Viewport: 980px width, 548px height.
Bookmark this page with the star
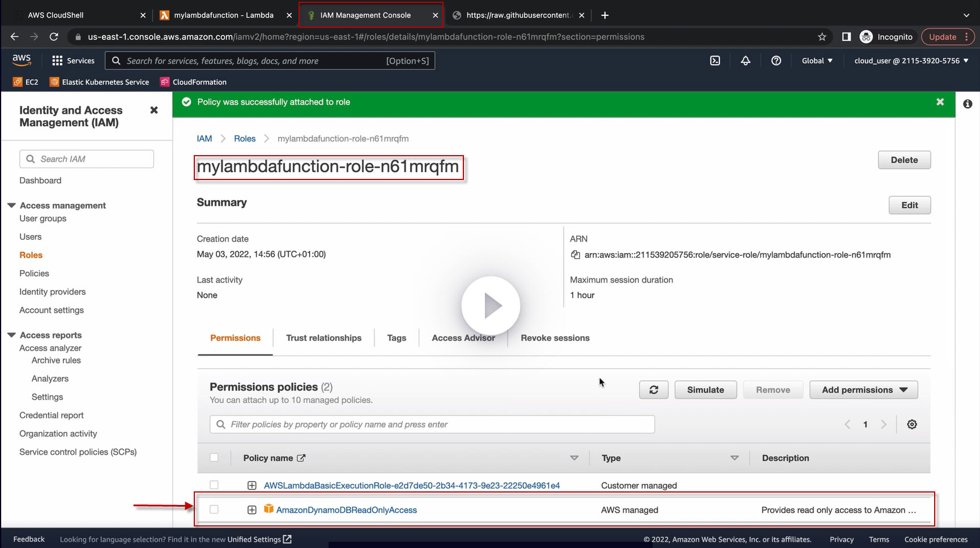[x=822, y=37]
